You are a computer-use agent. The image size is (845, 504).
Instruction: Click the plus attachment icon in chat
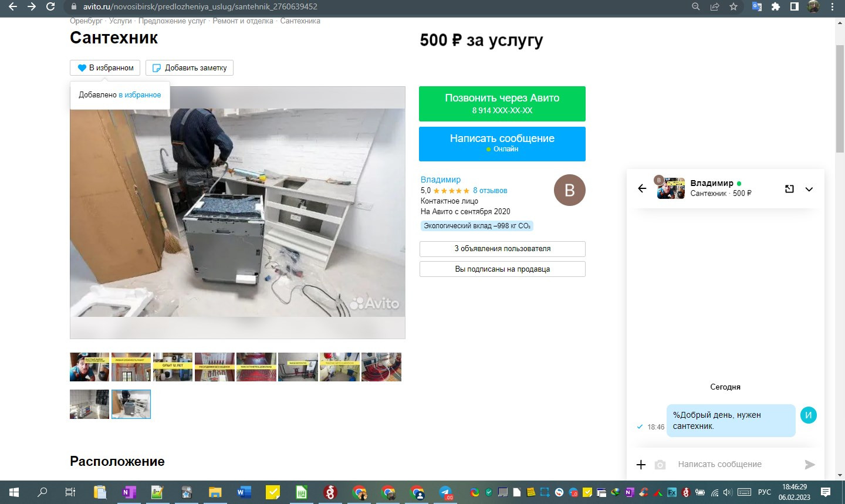coord(641,465)
